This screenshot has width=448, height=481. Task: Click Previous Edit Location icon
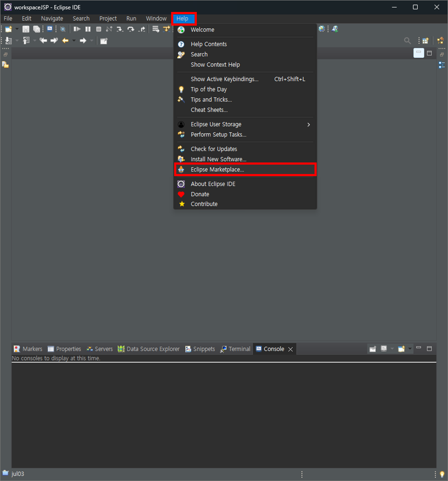tap(43, 41)
